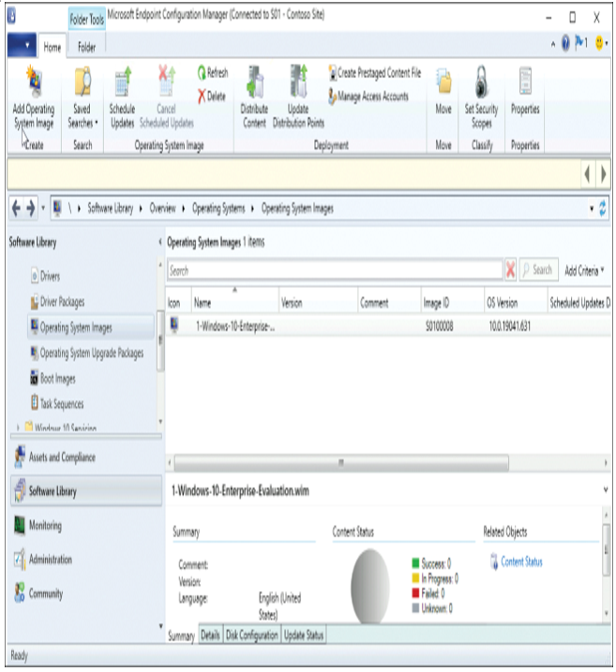The height and width of the screenshot is (672, 616).
Task: Clear search with red X
Action: point(510,271)
